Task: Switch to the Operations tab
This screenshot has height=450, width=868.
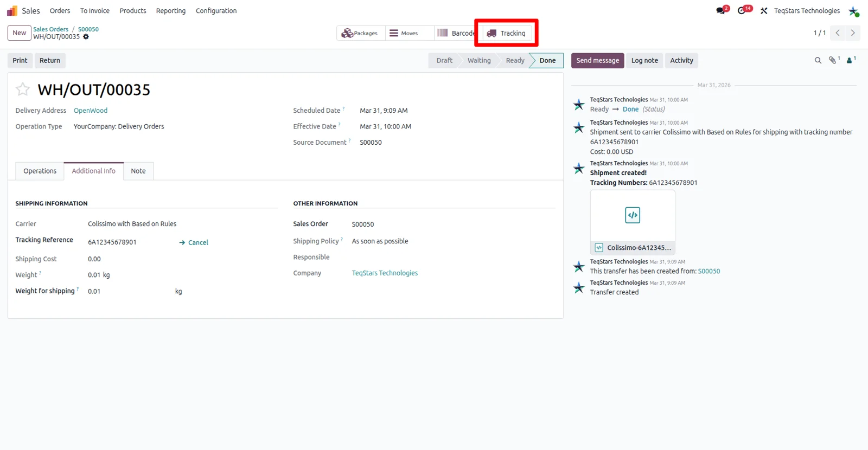Action: [40, 171]
